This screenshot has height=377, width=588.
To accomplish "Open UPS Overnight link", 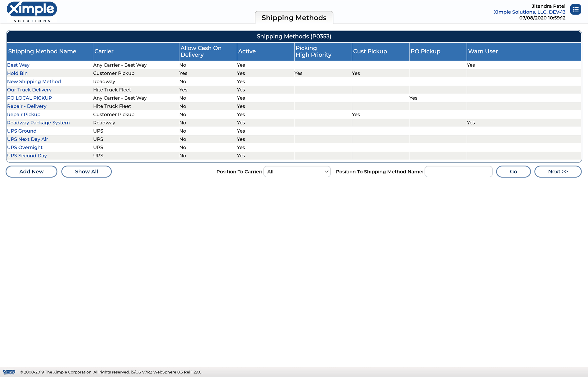I will point(25,147).
